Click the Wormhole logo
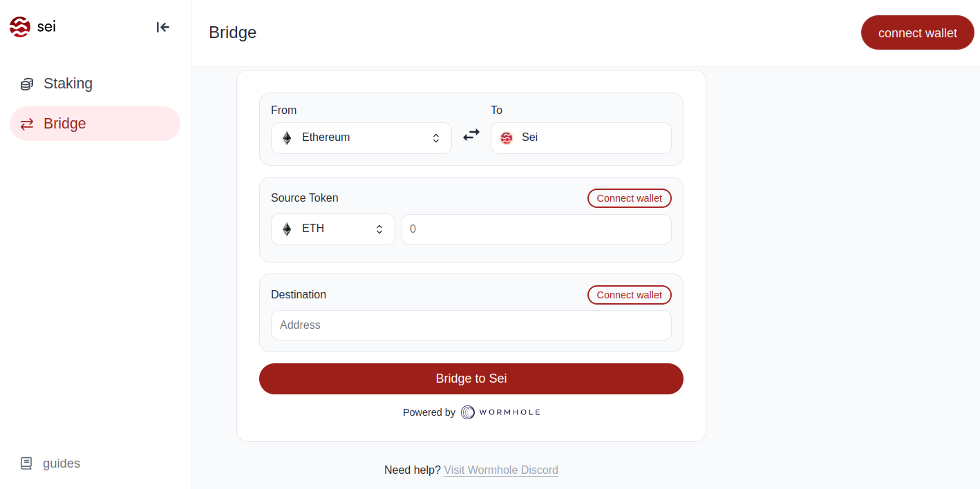 tap(500, 412)
